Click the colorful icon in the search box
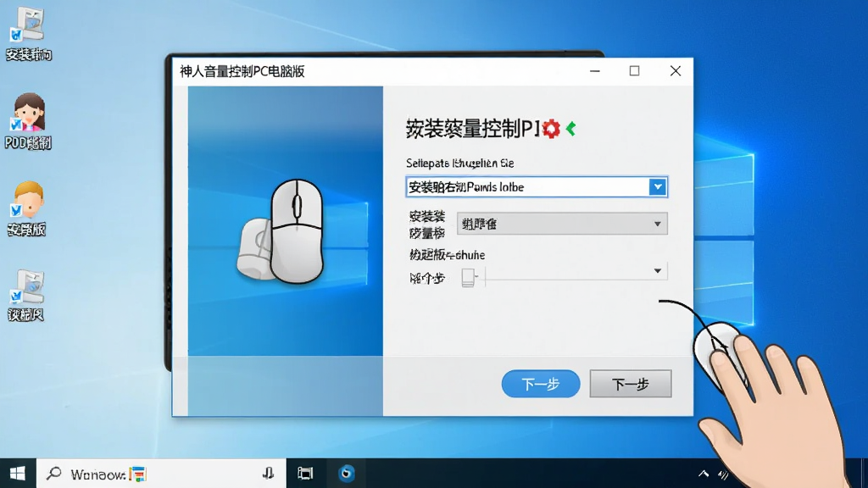 click(x=137, y=474)
